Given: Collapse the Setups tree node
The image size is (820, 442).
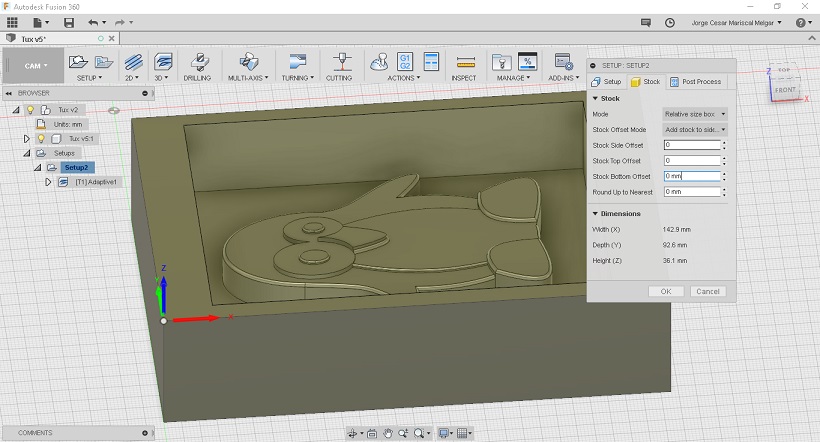Looking at the screenshot, I should tap(27, 153).
